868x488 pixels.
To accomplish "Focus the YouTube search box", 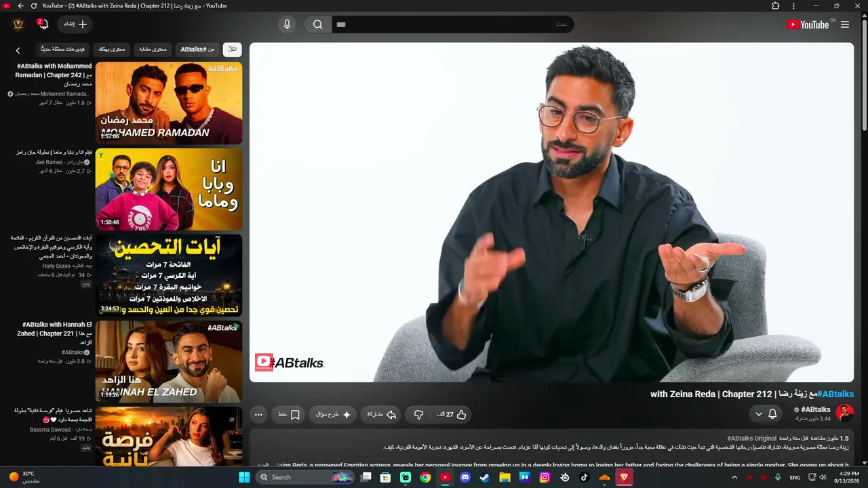I will pyautogui.click(x=453, y=24).
